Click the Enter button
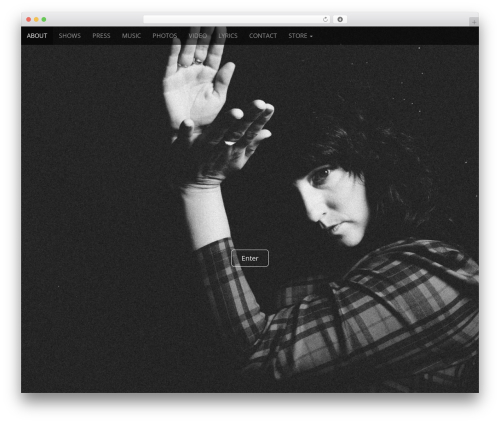 click(x=250, y=258)
